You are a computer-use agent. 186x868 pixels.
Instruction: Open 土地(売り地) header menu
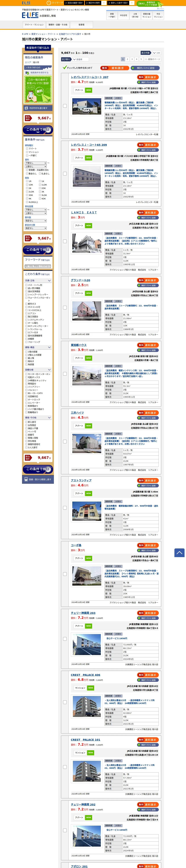coord(135,15)
